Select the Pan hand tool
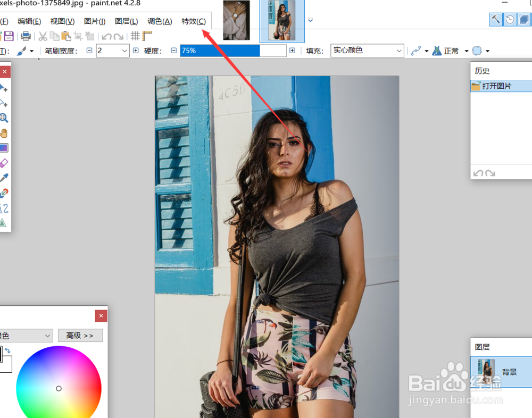This screenshot has height=418, width=532. click(x=4, y=133)
